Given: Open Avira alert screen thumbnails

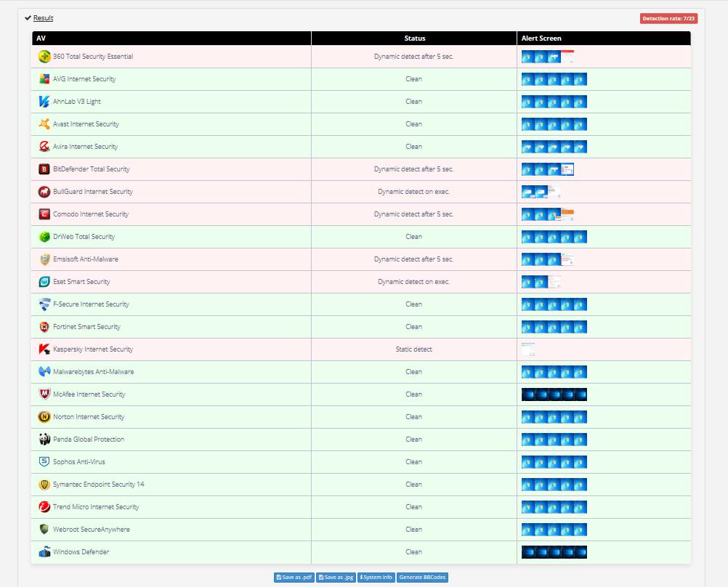Looking at the screenshot, I should [x=554, y=146].
